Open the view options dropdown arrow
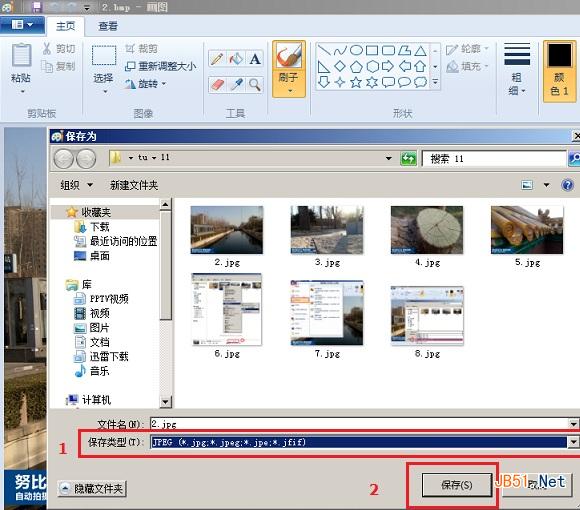This screenshot has width=580, height=510. [546, 185]
